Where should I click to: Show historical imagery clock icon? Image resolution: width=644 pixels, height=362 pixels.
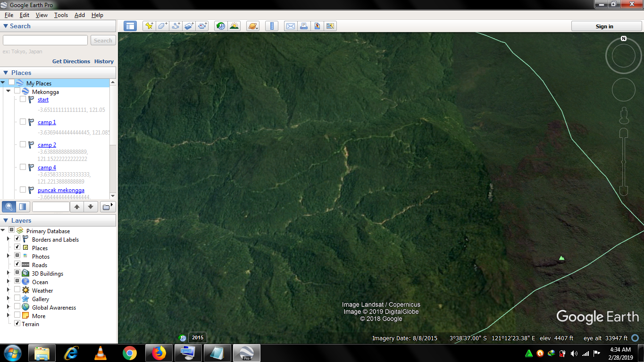[221, 26]
